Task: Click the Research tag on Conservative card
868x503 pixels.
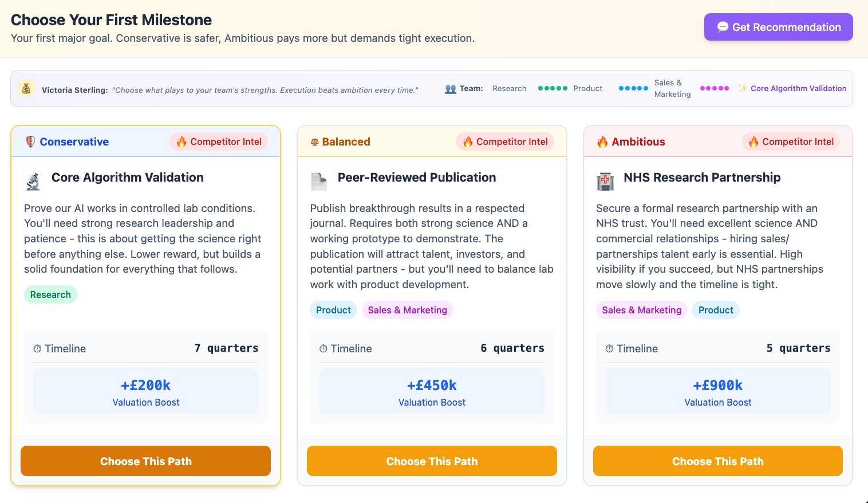Action: coord(50,294)
